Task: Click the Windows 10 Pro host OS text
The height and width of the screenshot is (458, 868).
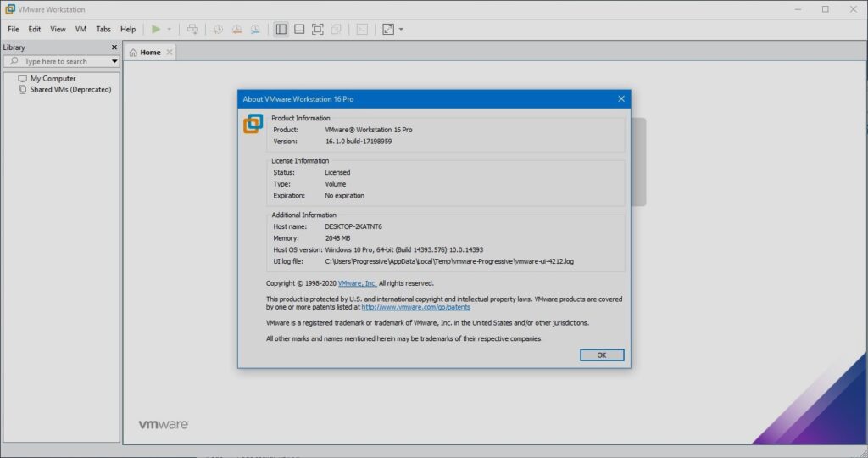Action: click(404, 249)
